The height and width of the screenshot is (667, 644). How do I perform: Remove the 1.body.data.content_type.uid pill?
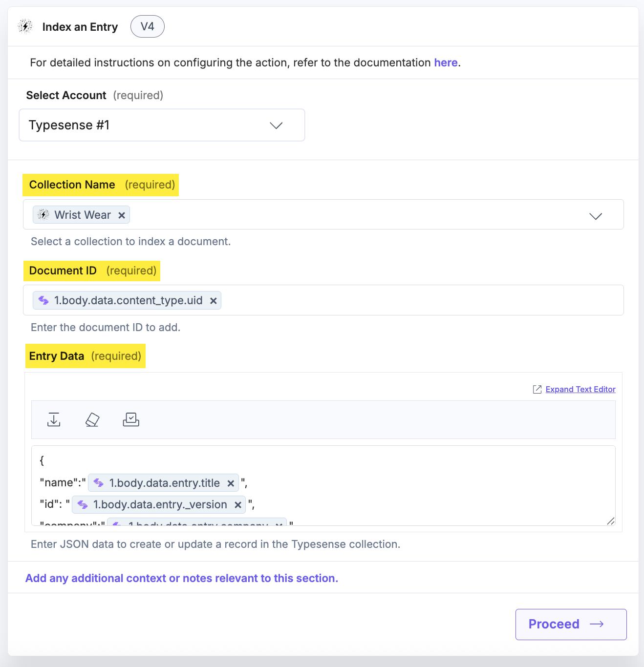coord(213,301)
